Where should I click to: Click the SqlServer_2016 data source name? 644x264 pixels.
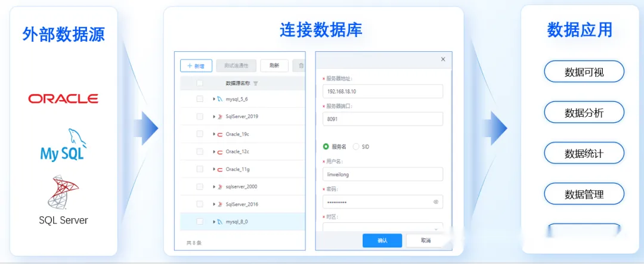[242, 204]
